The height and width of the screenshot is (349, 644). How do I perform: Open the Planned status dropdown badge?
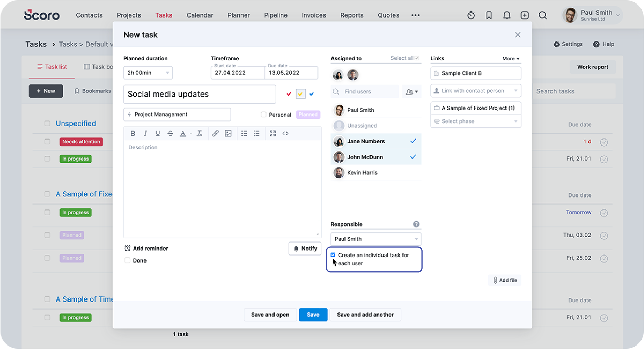pos(308,114)
